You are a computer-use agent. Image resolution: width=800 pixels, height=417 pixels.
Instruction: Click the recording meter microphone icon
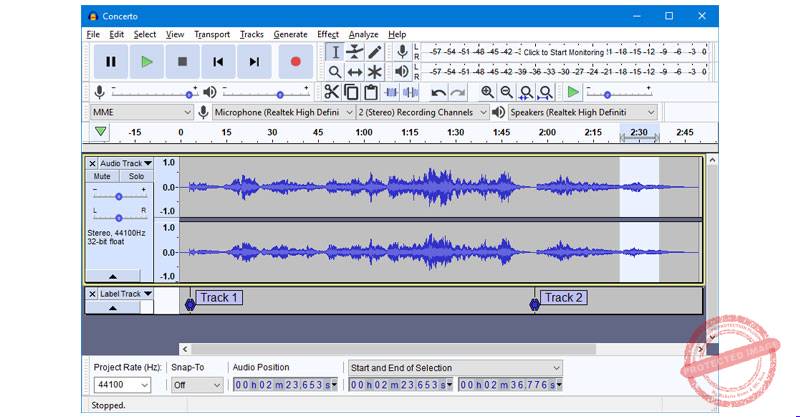[402, 51]
